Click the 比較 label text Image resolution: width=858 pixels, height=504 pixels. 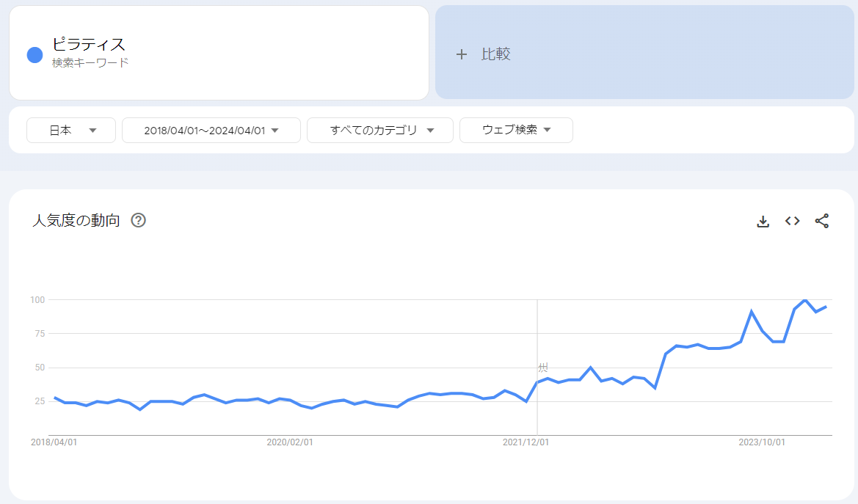[495, 54]
